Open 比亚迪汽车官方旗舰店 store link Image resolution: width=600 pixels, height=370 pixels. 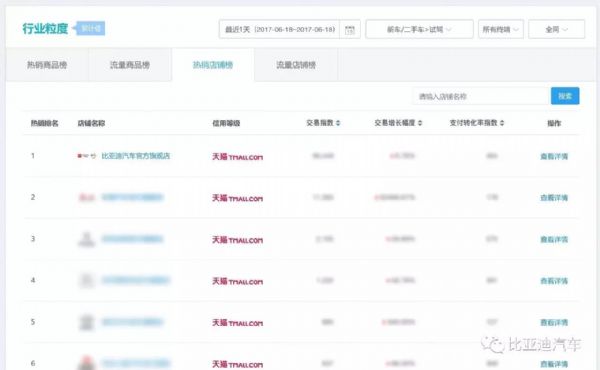pos(135,156)
